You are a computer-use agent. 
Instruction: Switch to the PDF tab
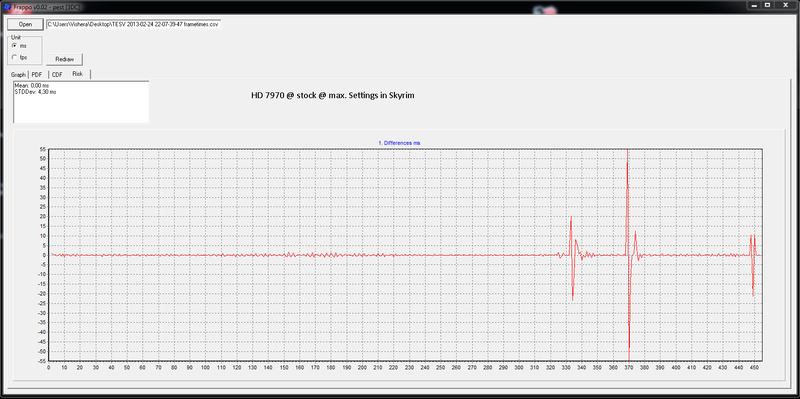(x=37, y=74)
